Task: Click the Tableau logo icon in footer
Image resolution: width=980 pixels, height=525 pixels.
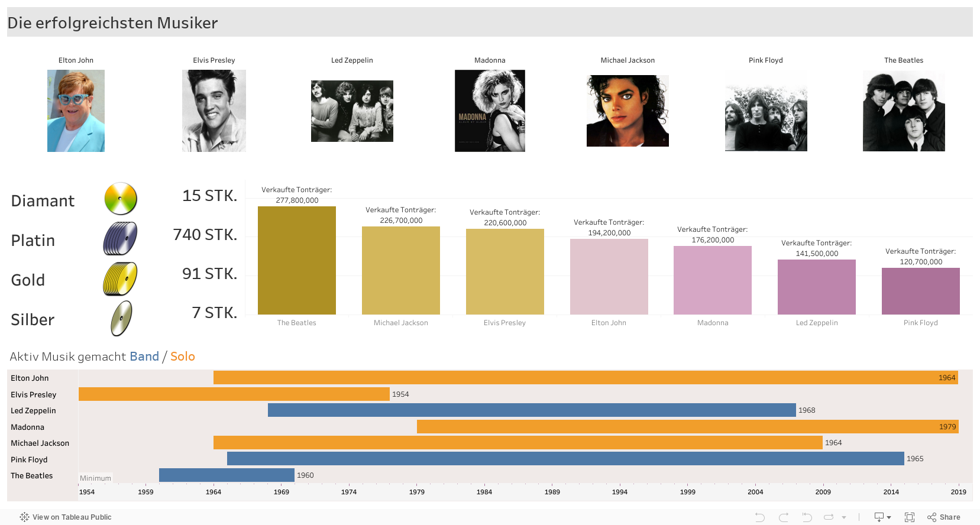Action: (24, 517)
